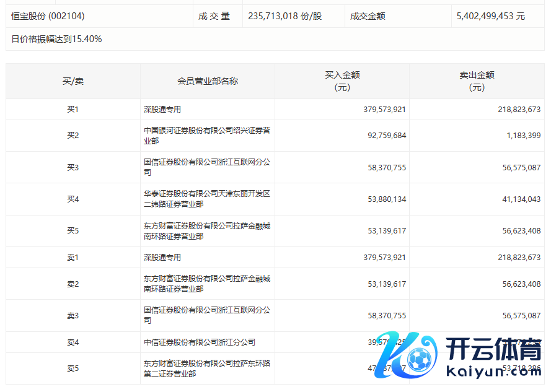Click the 日价格振幅达到15.40% notice text

[57, 39]
